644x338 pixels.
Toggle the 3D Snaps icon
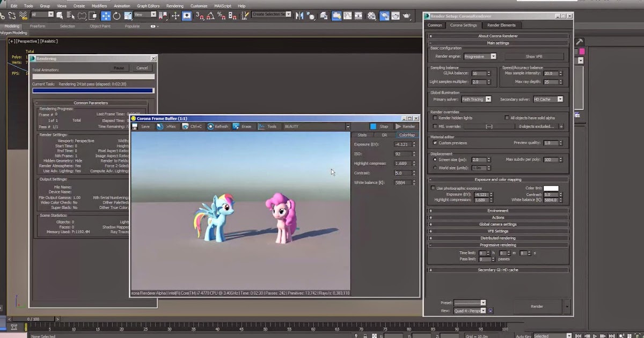point(200,16)
